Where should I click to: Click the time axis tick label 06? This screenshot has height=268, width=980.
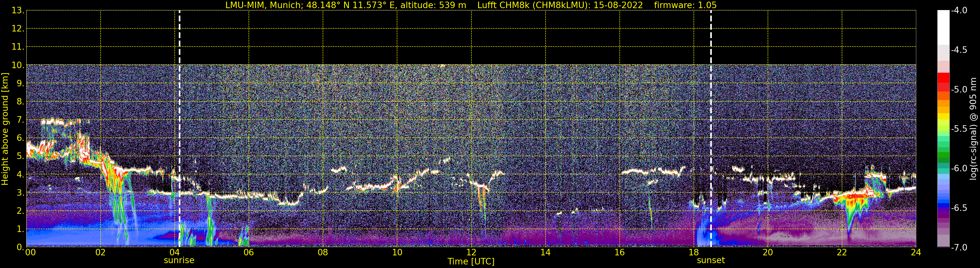[249, 252]
